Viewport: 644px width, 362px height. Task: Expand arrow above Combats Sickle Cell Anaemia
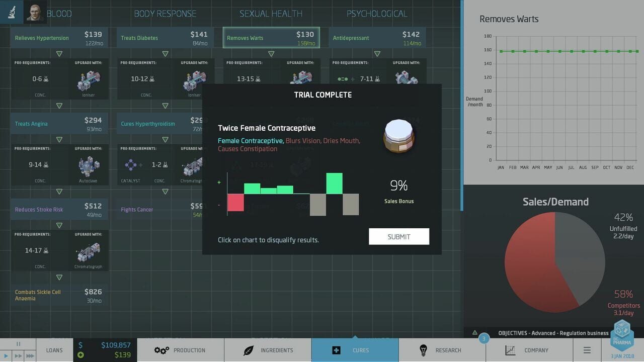[59, 278]
